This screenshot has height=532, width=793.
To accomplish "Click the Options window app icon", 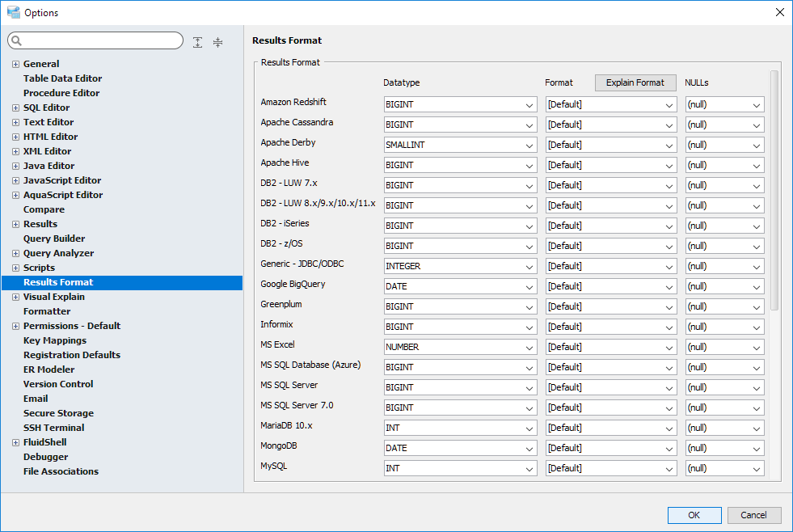I will coord(13,12).
